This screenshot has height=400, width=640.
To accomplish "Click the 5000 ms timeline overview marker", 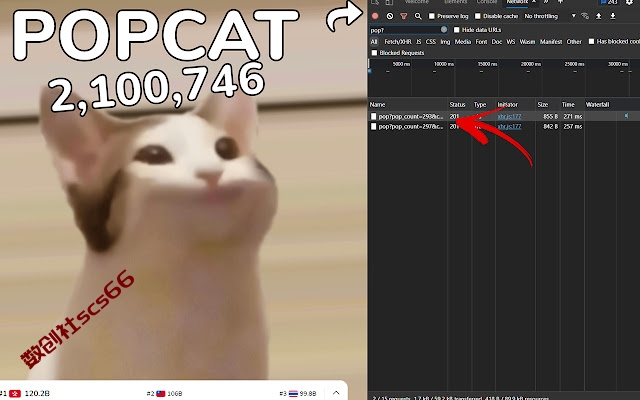I will point(401,64).
